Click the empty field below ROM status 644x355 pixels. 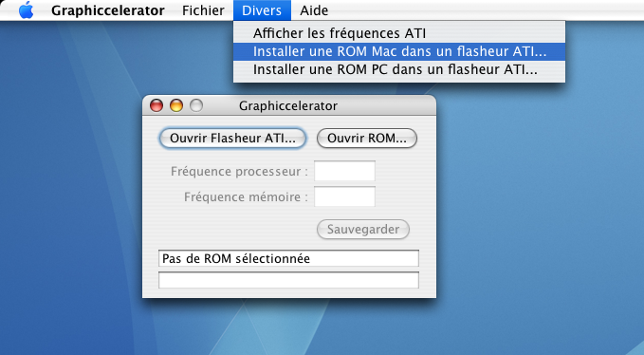click(288, 280)
